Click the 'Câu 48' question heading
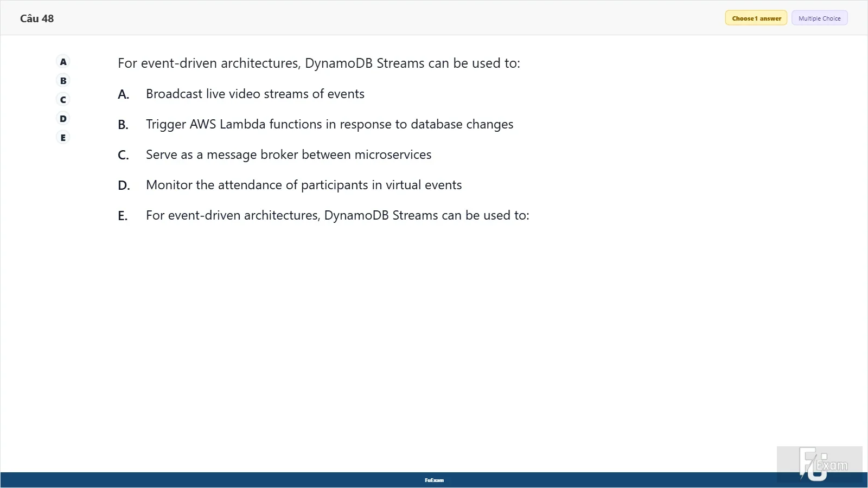Screen dimensions: 868x488 tap(37, 18)
